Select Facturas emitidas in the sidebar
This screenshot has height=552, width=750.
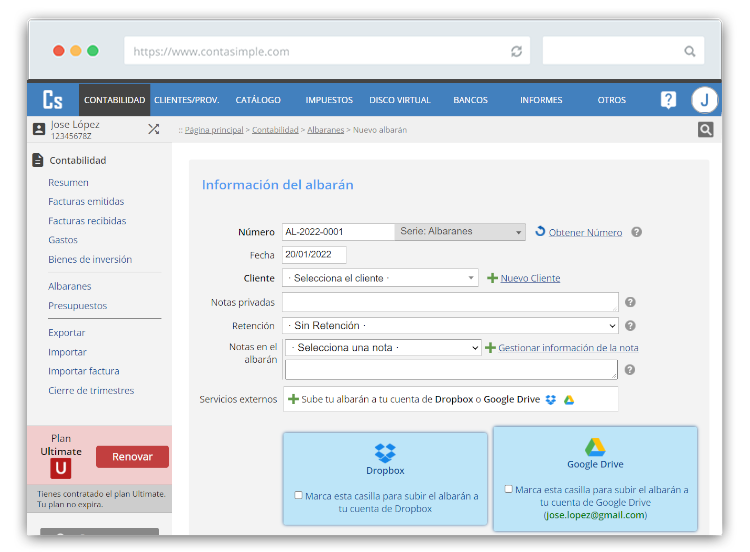86,202
